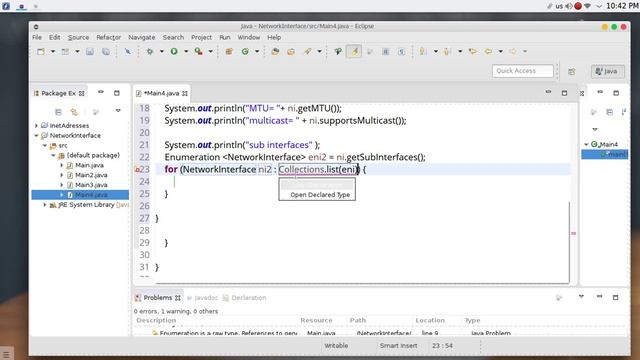Viewport: 640px width, 360px height.
Task: Toggle breadcrumb toolbar button
Action: coord(338,51)
